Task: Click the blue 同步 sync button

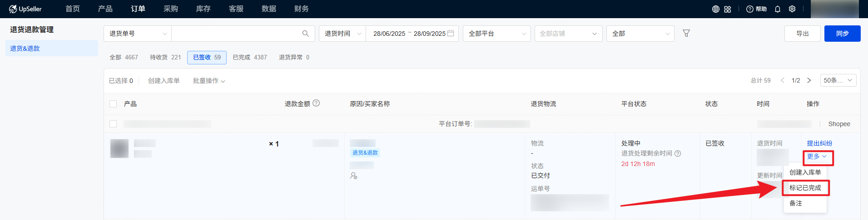Action: pos(842,34)
